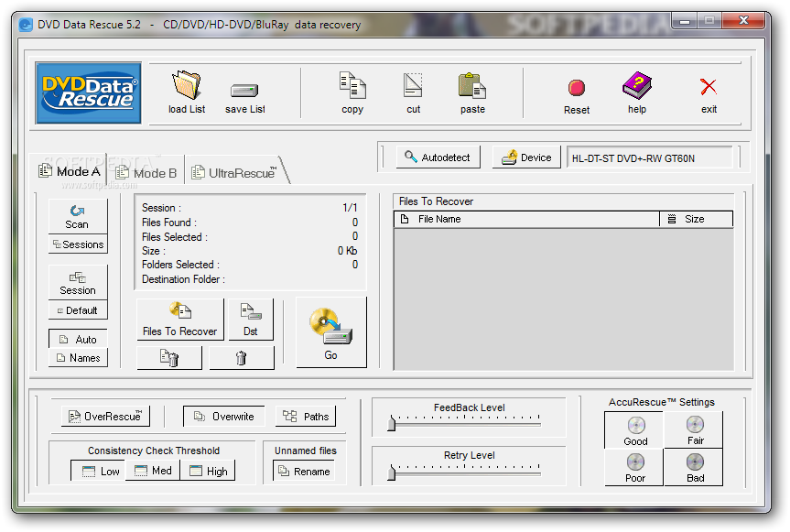Click the save List drive icon

(x=244, y=90)
